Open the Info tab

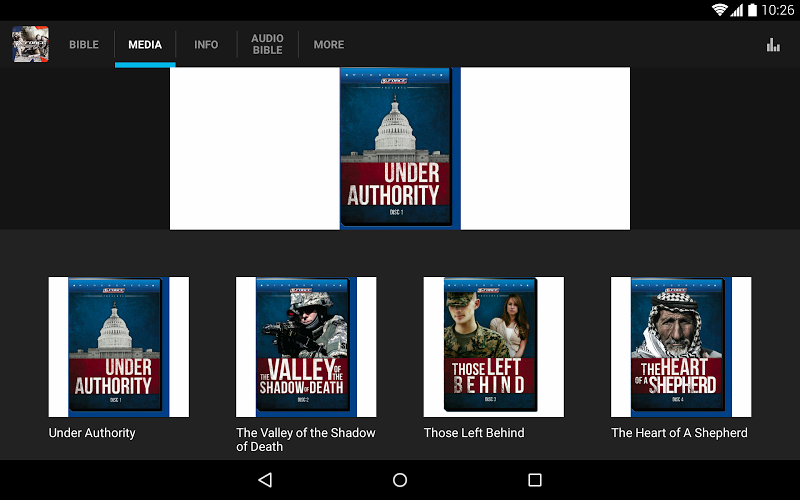(206, 45)
